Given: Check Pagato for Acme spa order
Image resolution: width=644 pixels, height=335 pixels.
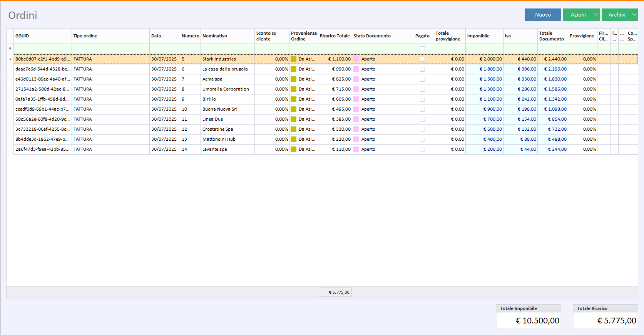Looking at the screenshot, I should 422,79.
